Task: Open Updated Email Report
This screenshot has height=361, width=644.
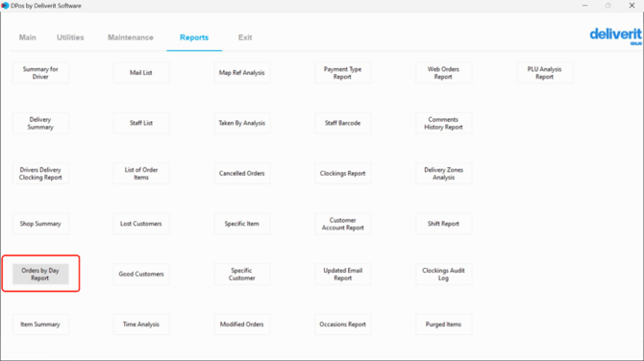Action: (342, 274)
